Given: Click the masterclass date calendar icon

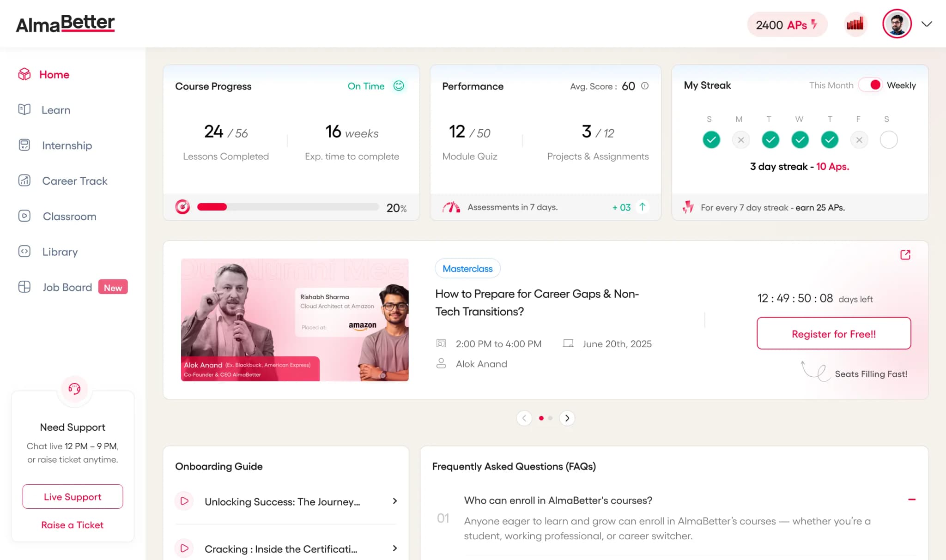Looking at the screenshot, I should click(x=568, y=343).
